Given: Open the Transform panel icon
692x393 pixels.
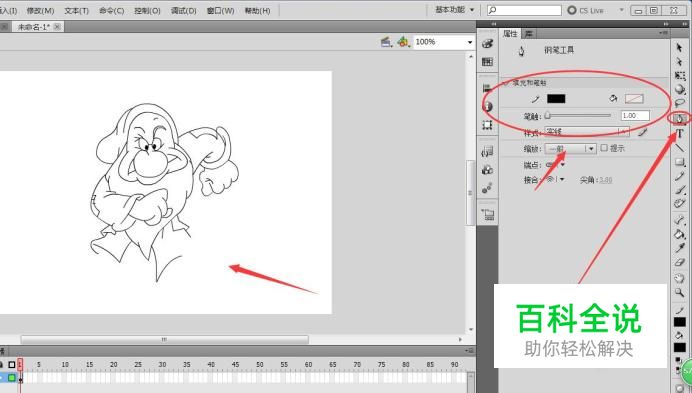Looking at the screenshot, I should coord(488,125).
